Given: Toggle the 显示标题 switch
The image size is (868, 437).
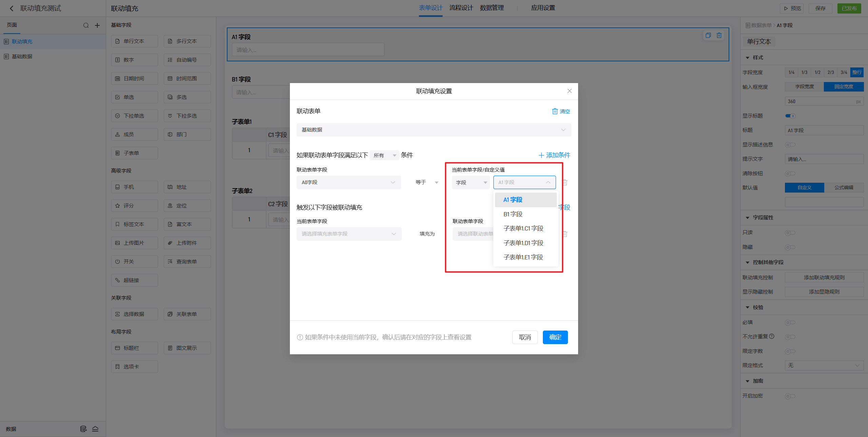Looking at the screenshot, I should [790, 116].
